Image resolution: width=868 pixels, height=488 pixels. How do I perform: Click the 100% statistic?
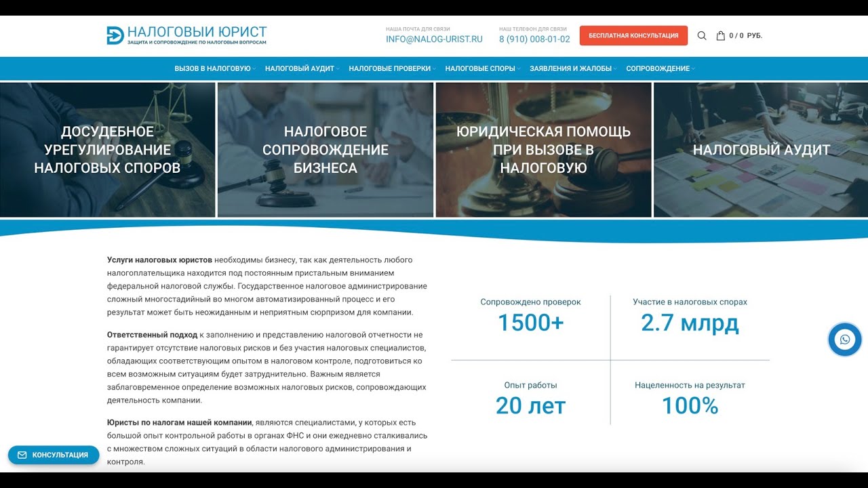click(690, 406)
